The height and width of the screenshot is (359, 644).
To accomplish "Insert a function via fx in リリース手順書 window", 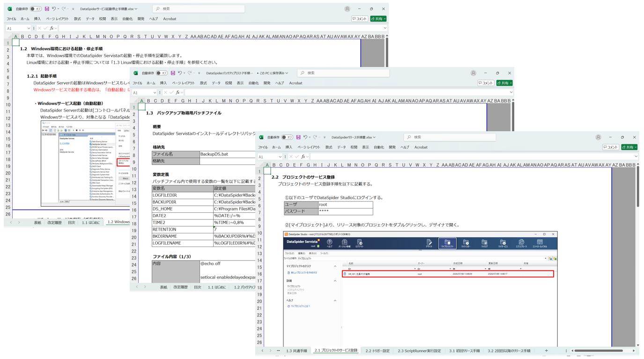I will 303,157.
